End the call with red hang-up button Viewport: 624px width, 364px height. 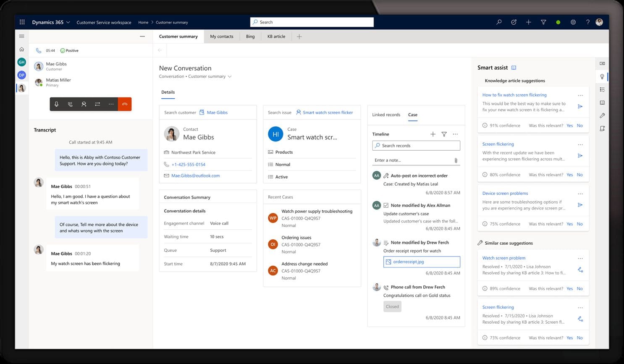coord(125,104)
